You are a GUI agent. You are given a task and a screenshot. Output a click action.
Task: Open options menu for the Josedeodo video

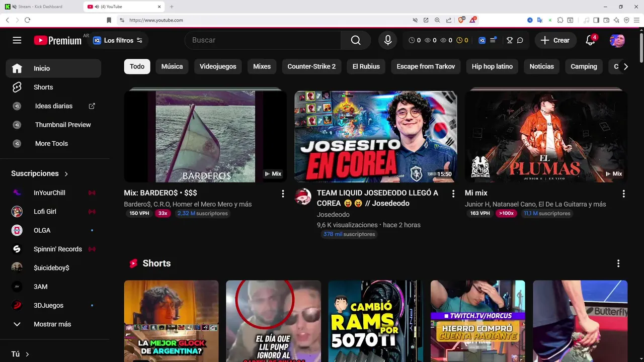[453, 194]
